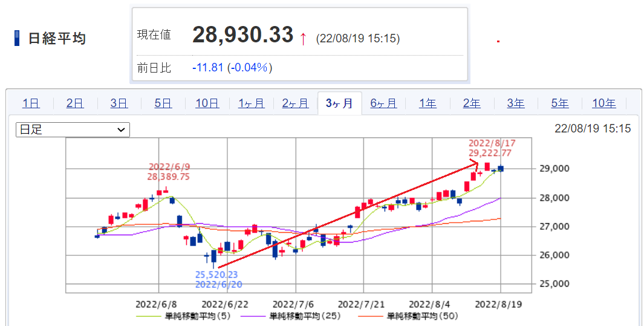Click the 単純移動平均(25) legend entry

tap(291, 316)
